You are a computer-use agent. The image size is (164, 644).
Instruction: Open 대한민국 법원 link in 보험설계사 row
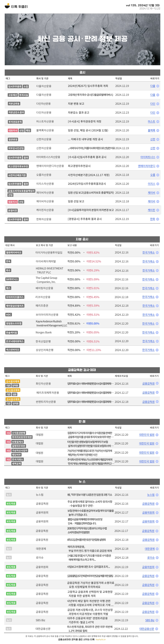pos(147,444)
